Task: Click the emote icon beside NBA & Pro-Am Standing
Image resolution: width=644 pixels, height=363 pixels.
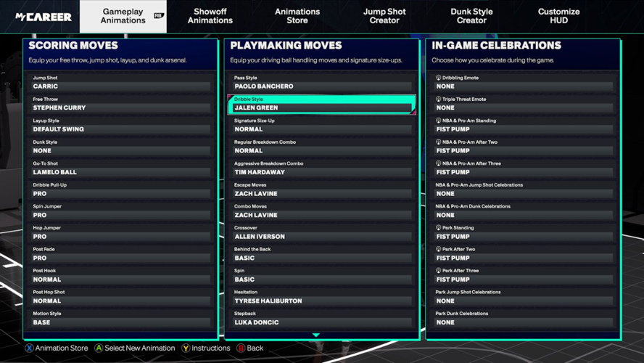Action: (438, 120)
